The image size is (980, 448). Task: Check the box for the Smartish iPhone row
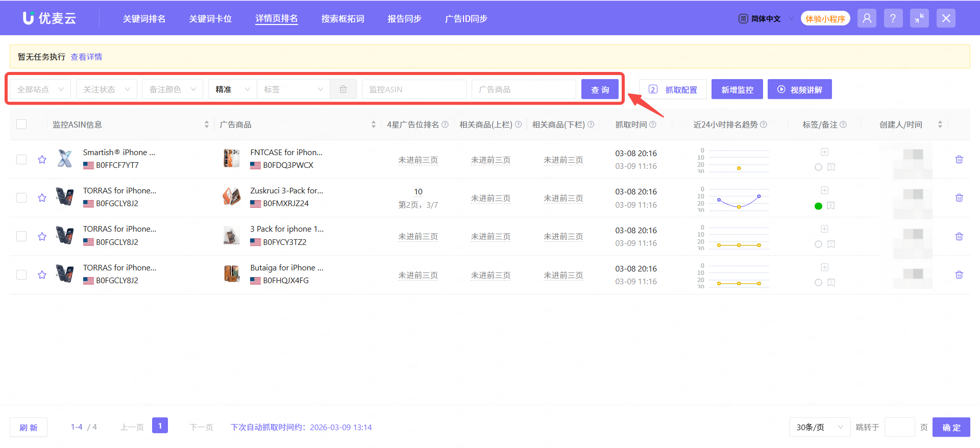(21, 160)
